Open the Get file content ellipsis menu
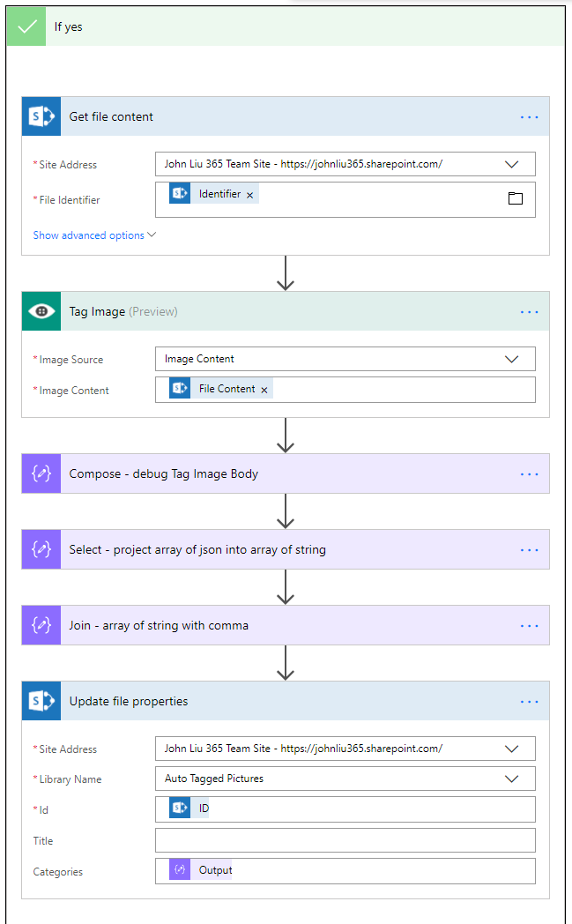Image resolution: width=572 pixels, height=924 pixels. 529,116
